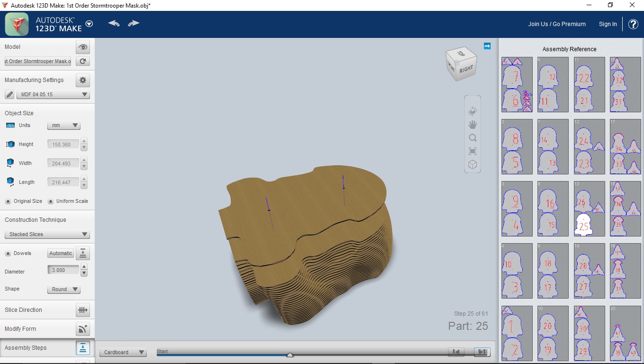Select Original Size option
The image size is (644, 364).
8,201
